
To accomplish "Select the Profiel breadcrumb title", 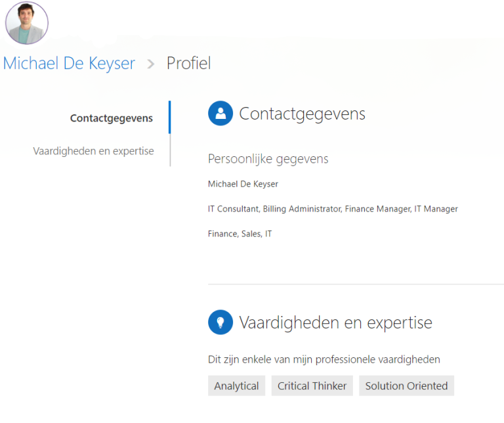I will 189,63.
